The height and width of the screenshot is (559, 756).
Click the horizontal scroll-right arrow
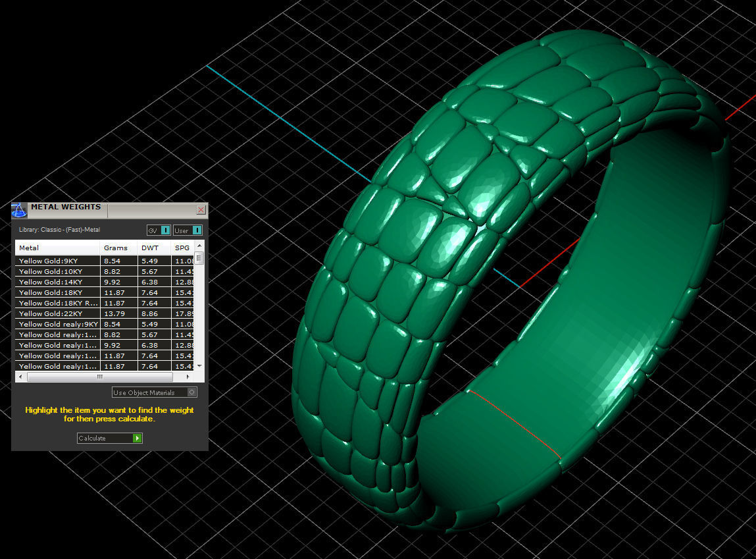tap(188, 377)
